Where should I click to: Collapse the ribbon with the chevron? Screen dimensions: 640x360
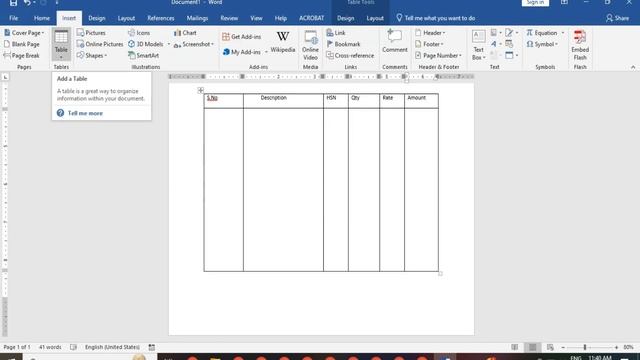[633, 67]
